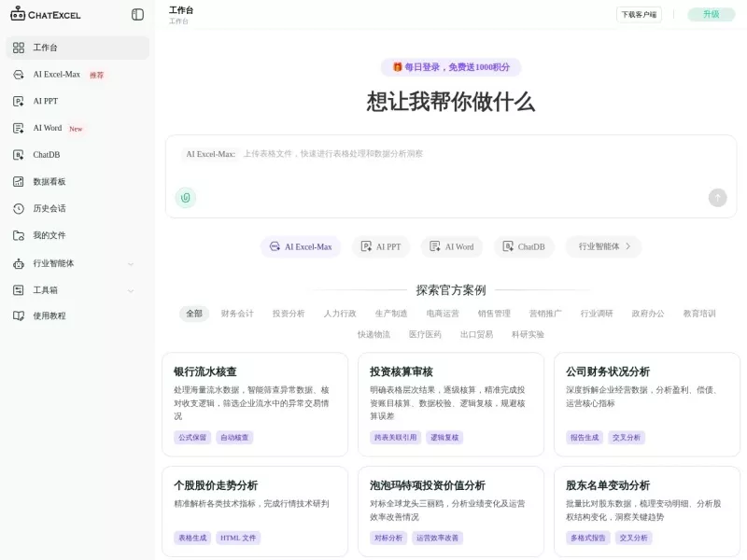Select the 财务会计 case filter tab
This screenshot has height=560, width=747.
237,314
